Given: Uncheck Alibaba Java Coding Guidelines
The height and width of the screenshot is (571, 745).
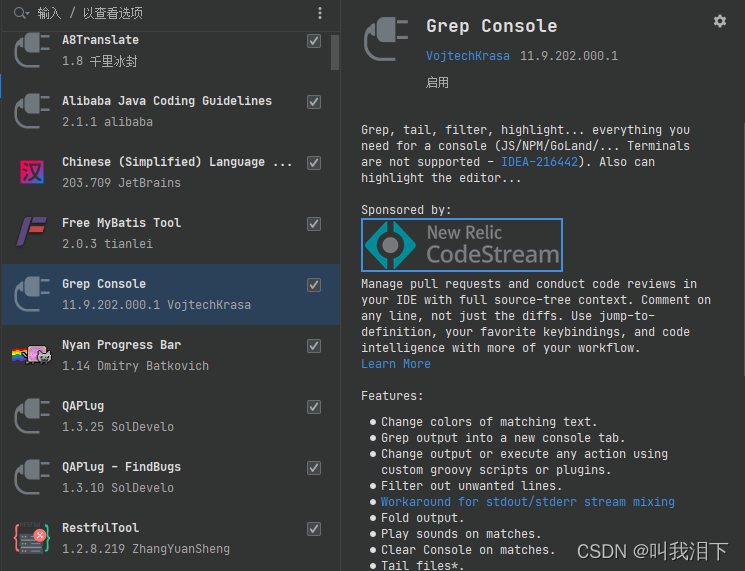Looking at the screenshot, I should coord(314,102).
